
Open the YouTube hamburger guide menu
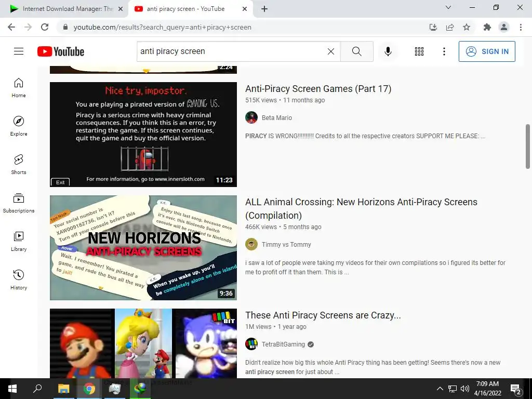(x=19, y=51)
